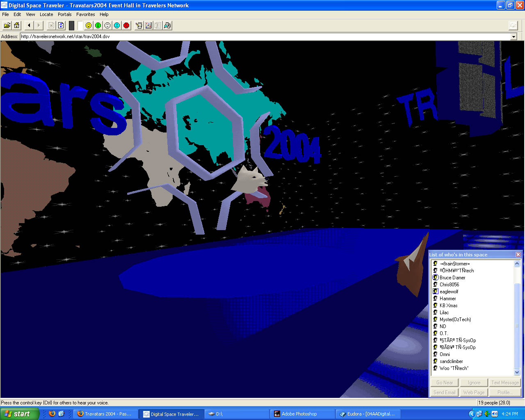Select Hammer in the user list

click(x=447, y=299)
